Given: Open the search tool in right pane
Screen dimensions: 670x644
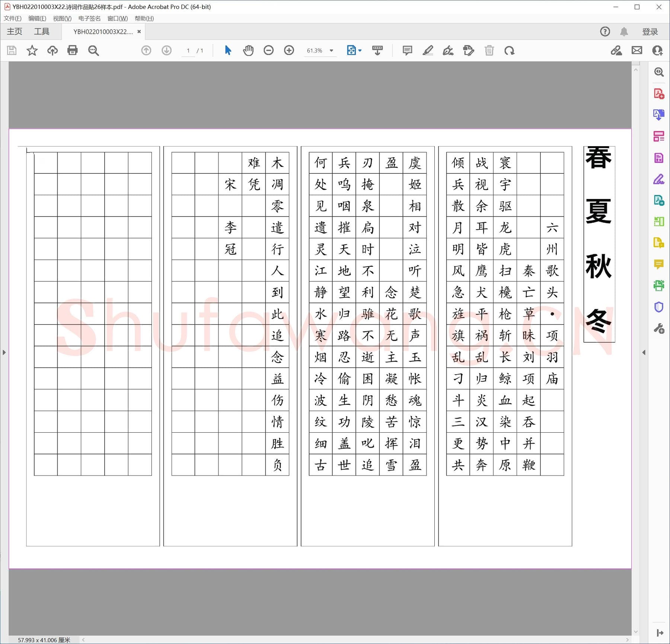Looking at the screenshot, I should pos(659,72).
